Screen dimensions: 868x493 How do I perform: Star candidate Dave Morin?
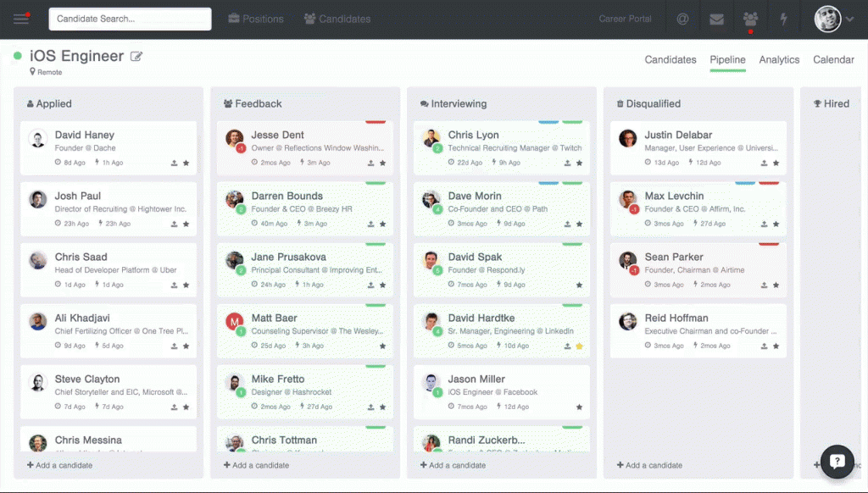[x=579, y=224]
